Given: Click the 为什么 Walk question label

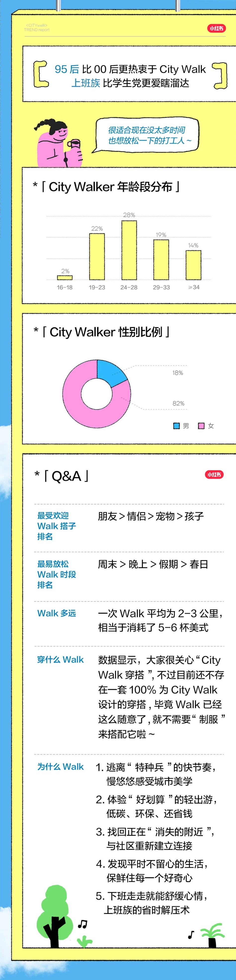Looking at the screenshot, I should (60, 767).
